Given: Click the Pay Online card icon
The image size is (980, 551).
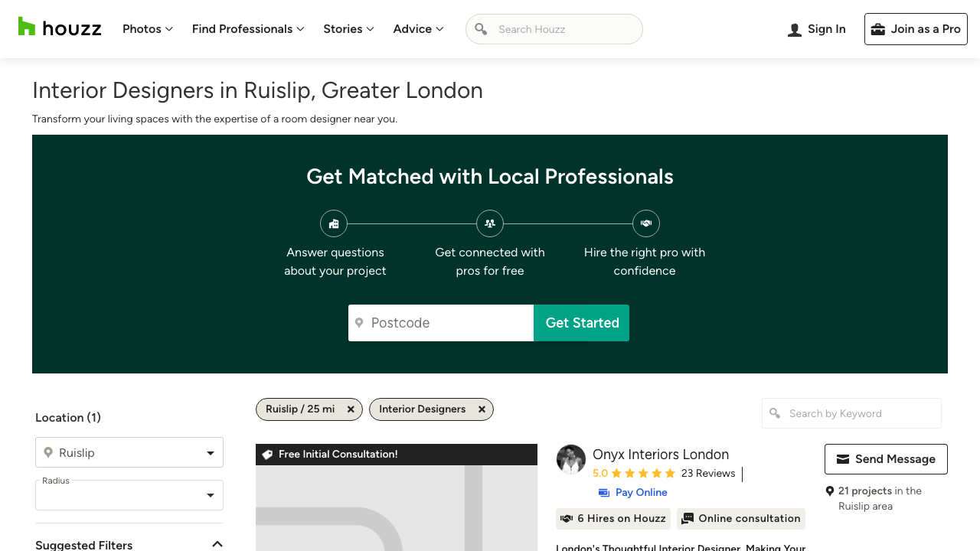Looking at the screenshot, I should (x=604, y=493).
